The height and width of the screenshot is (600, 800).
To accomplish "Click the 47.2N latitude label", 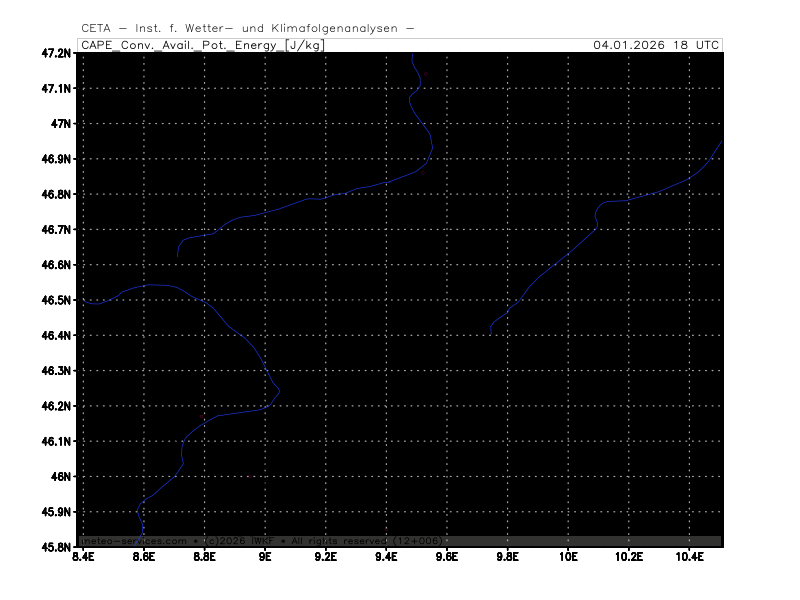I will click(x=57, y=53).
